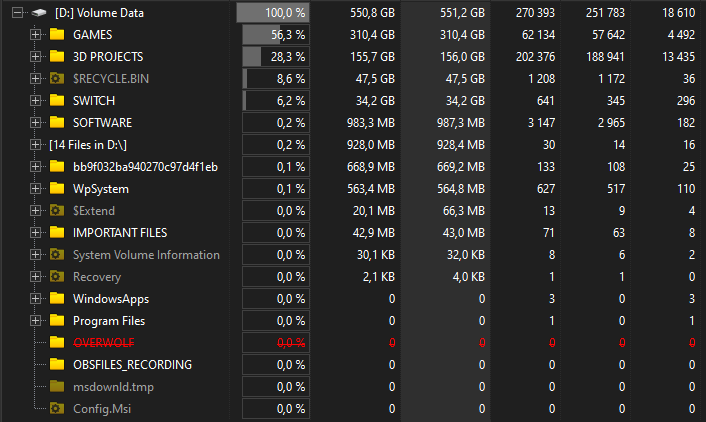Click the 30,1 KB size value
This screenshot has height=422, width=706.
376,255
